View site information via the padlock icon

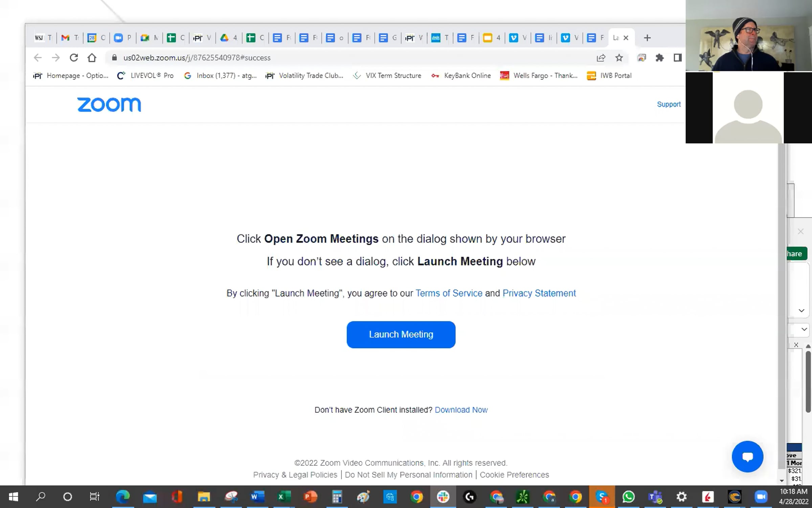[114, 58]
